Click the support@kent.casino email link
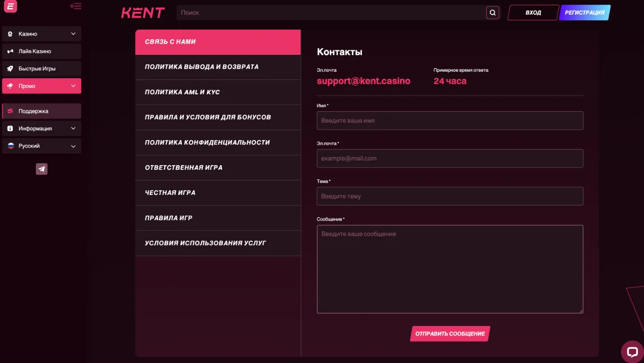Viewport: 644px width, 363px height. click(363, 81)
